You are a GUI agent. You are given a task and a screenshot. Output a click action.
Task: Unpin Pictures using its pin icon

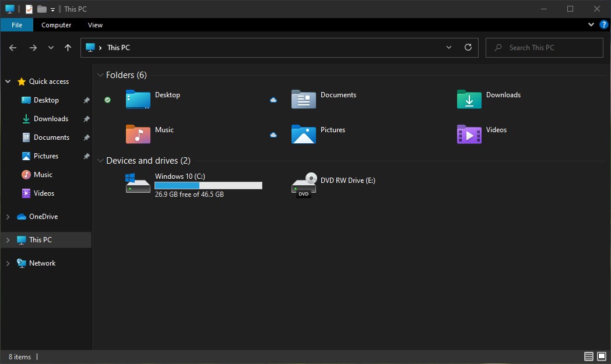click(x=86, y=156)
